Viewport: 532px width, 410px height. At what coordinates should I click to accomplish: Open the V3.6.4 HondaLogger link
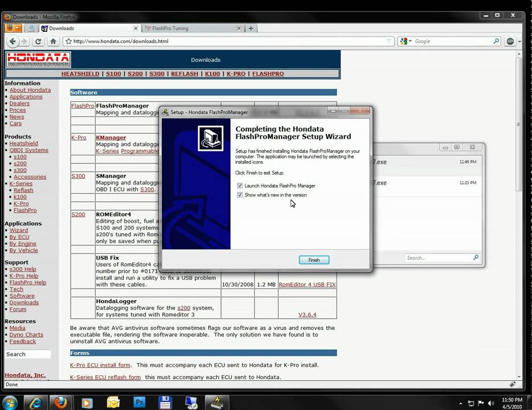coord(308,315)
